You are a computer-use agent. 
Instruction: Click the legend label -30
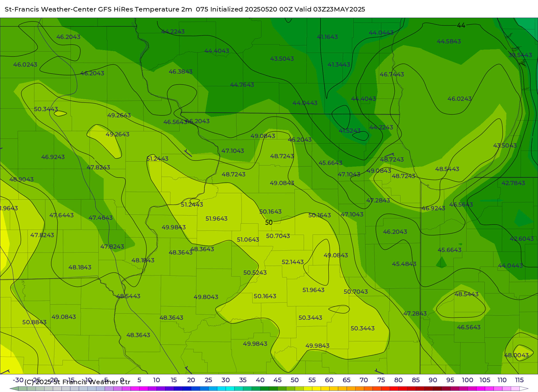(18, 380)
